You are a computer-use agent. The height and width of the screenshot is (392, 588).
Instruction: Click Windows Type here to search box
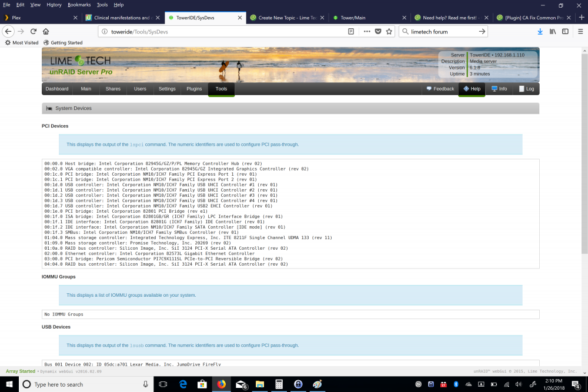[x=86, y=384]
